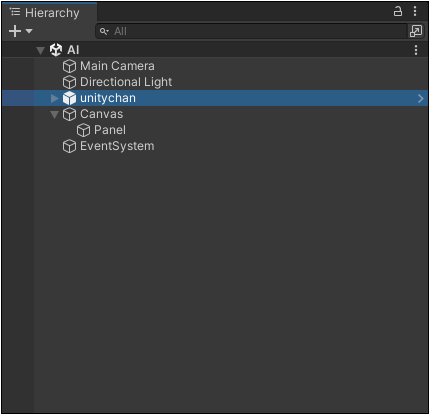Click the search magnifier icon
430x415 pixels.
tap(104, 31)
